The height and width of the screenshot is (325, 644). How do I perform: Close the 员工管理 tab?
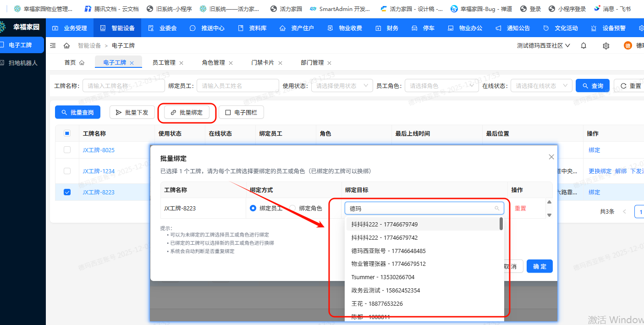point(181,63)
